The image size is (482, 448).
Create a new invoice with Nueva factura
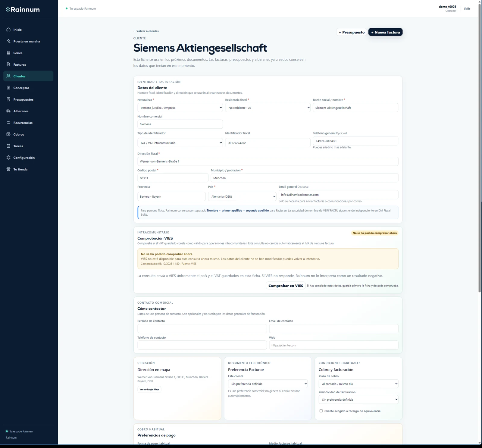(386, 32)
